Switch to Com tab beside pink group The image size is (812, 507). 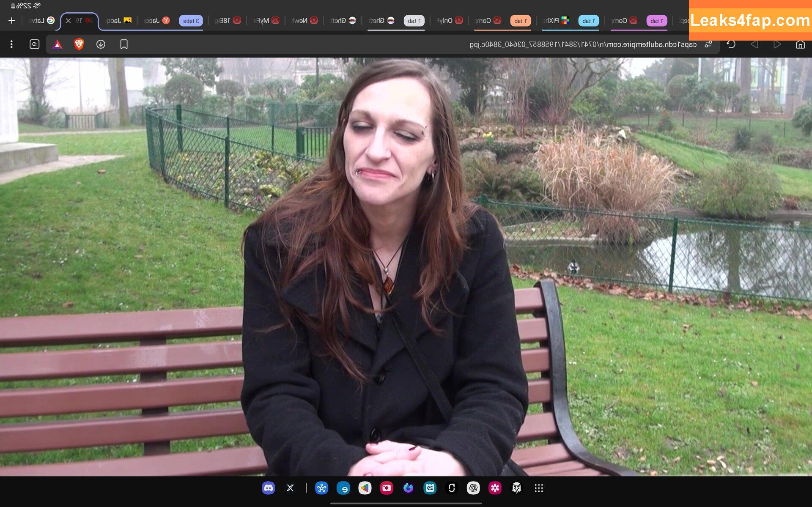pyautogui.click(x=624, y=20)
